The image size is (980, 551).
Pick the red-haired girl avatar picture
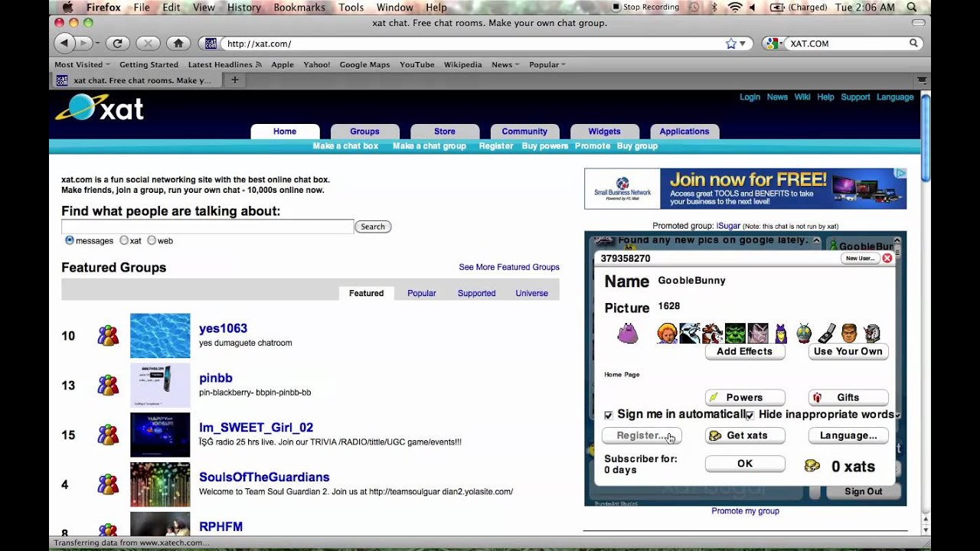tap(667, 334)
